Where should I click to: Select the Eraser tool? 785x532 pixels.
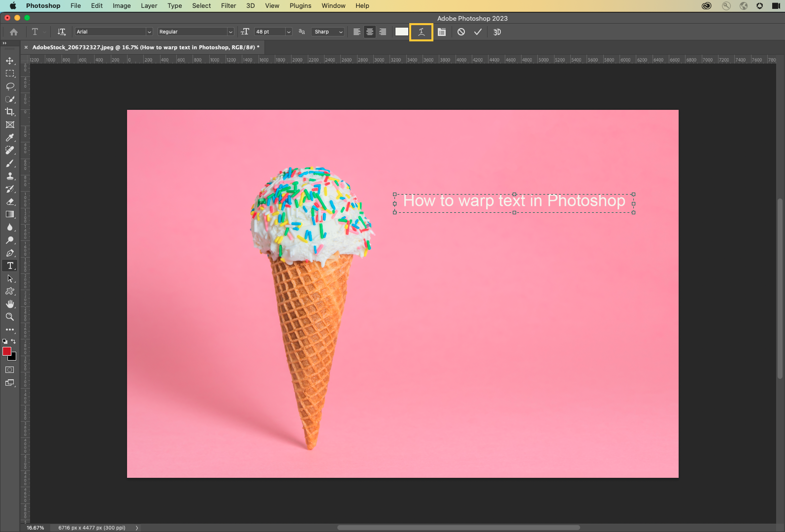point(10,201)
